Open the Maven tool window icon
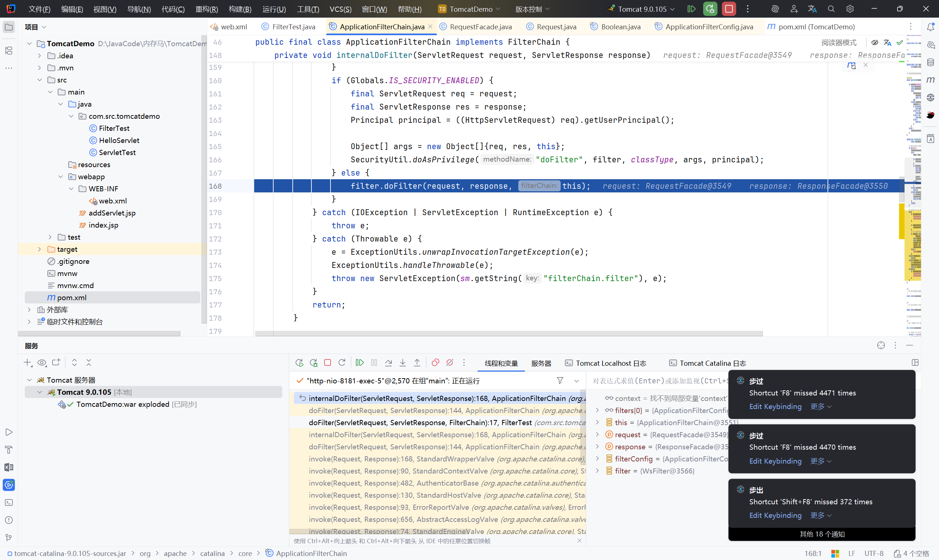This screenshot has height=560, width=939. tap(931, 80)
